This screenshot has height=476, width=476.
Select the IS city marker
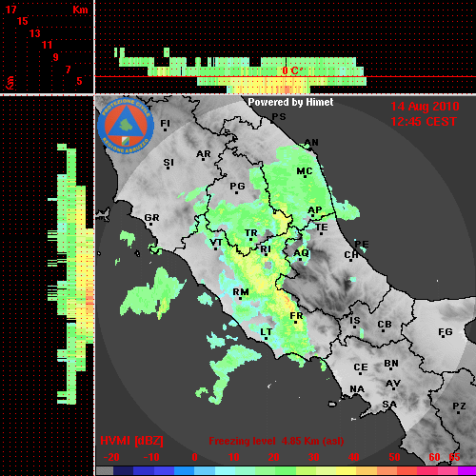354,327
